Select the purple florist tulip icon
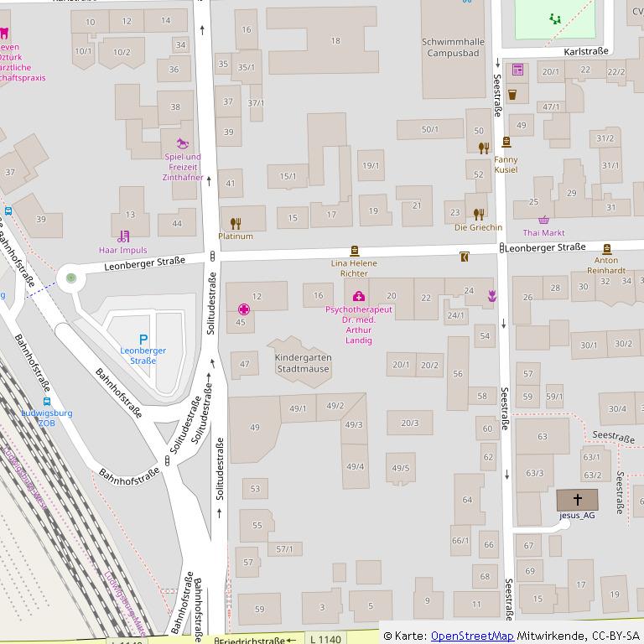 click(x=492, y=295)
